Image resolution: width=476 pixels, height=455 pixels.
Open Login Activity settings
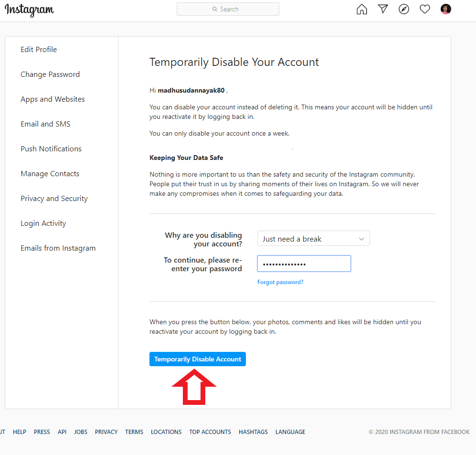[43, 223]
